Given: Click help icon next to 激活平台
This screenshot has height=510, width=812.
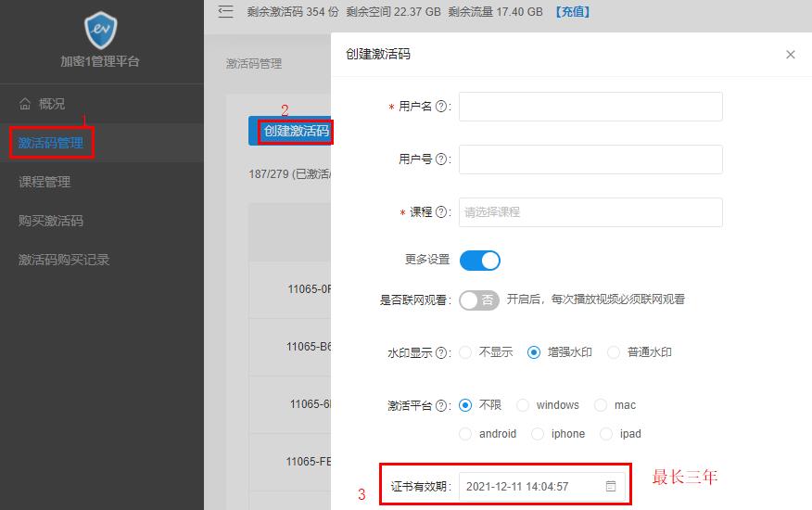Looking at the screenshot, I should pyautogui.click(x=441, y=406).
